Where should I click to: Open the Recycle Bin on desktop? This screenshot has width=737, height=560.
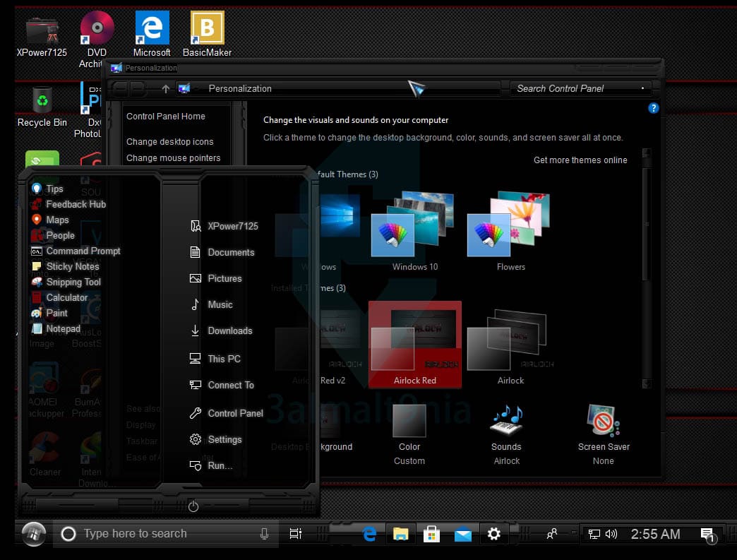click(42, 107)
